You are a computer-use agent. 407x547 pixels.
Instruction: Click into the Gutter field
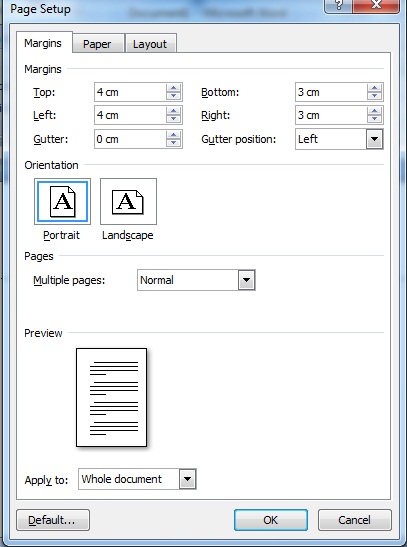130,139
